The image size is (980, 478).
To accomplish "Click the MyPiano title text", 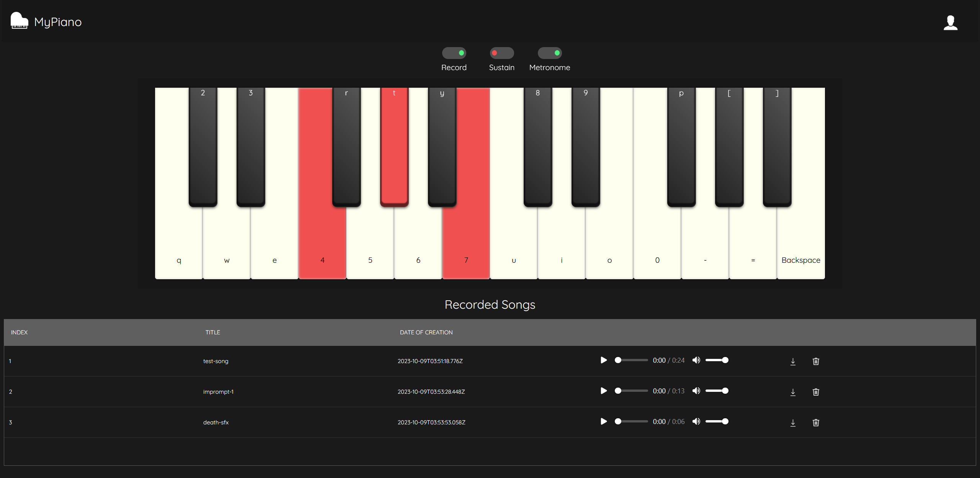I will [58, 22].
